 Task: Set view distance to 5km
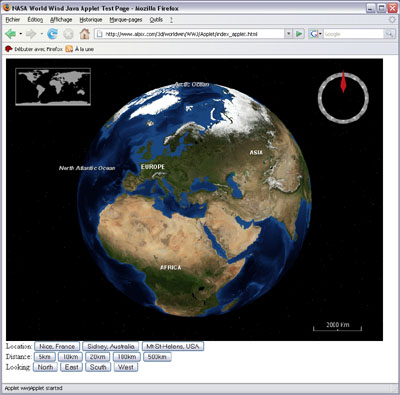coord(44,357)
